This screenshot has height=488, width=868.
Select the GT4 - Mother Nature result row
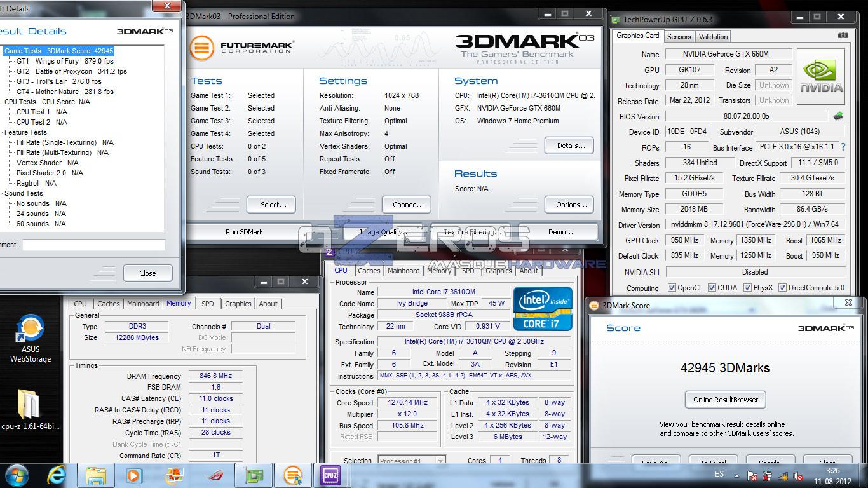[65, 91]
